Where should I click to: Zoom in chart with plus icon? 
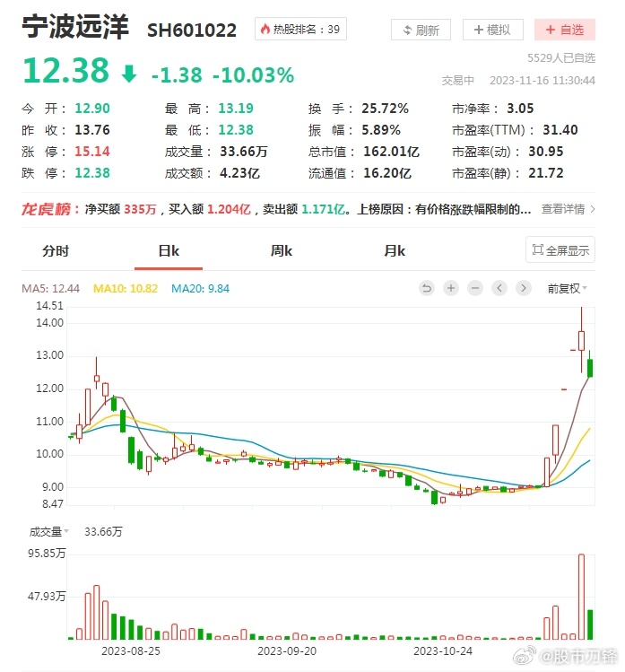click(x=451, y=288)
